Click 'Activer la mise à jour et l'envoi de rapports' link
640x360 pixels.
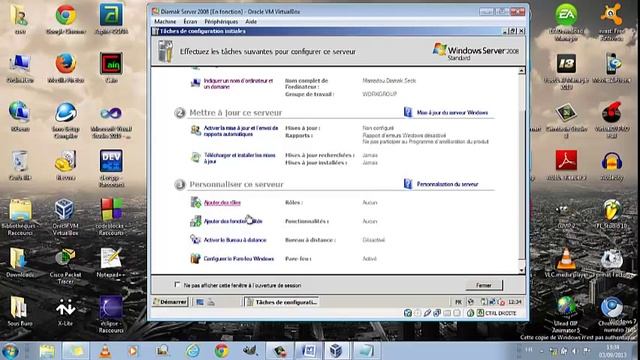click(x=241, y=131)
